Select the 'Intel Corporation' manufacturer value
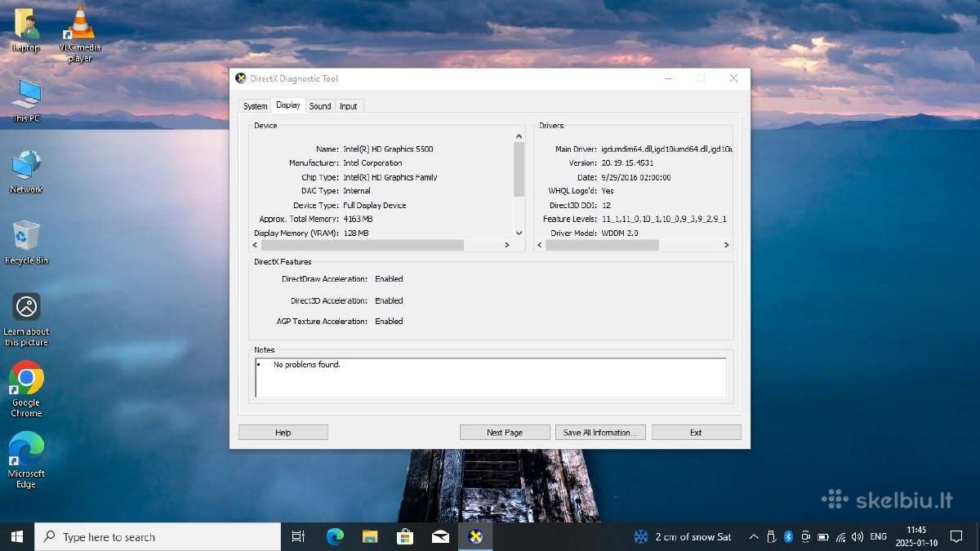 point(372,163)
